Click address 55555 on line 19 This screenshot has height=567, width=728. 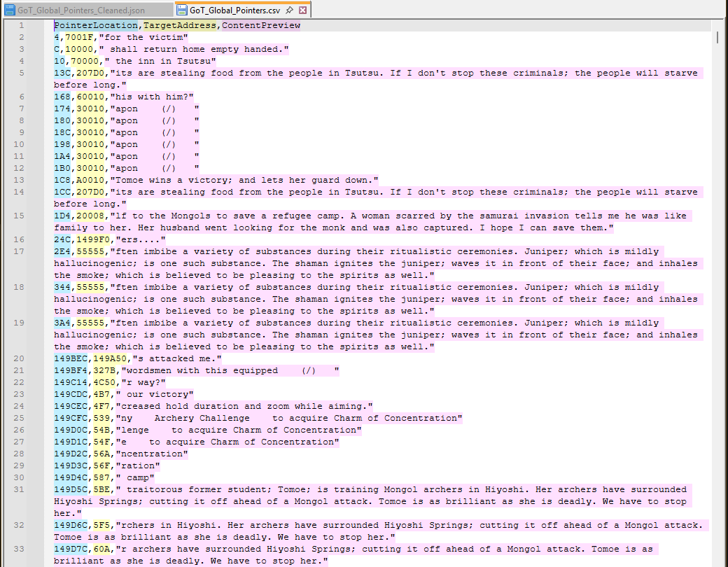coord(90,323)
